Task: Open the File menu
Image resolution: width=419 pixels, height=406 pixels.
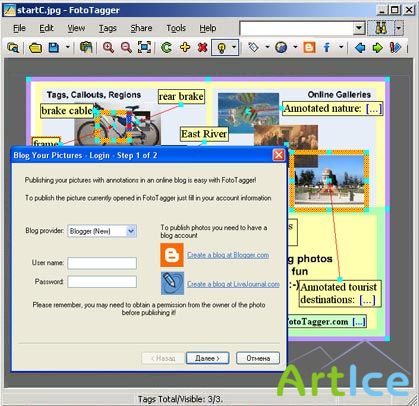Action: (x=19, y=28)
